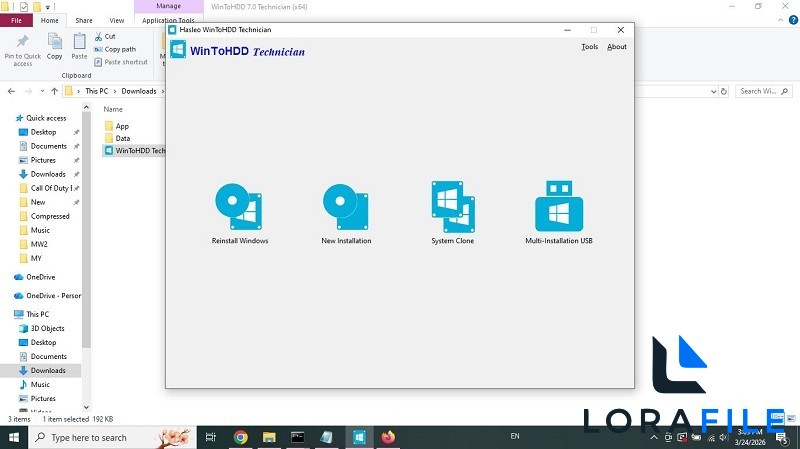Click the Search box in File Explorer
800x449 pixels.
coord(764,91)
